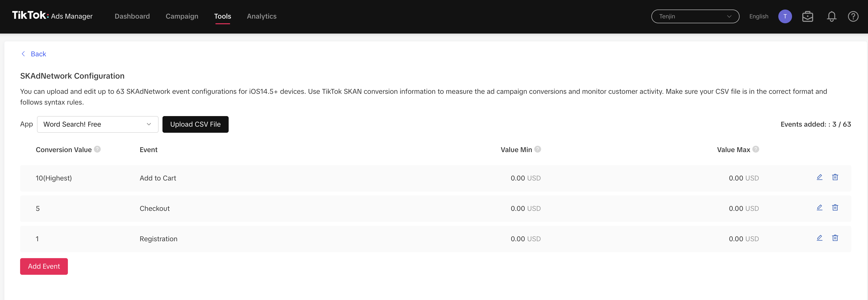Open the briefcase inbox icon
The height and width of the screenshot is (300, 868).
[808, 16]
